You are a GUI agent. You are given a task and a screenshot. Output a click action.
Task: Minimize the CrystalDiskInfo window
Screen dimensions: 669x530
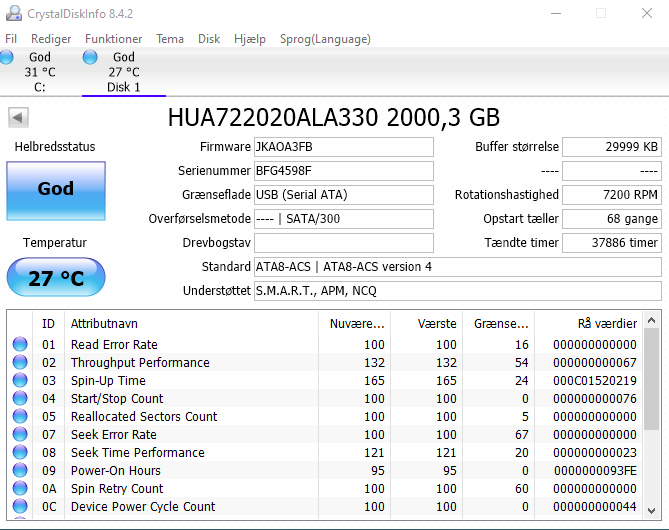pos(556,13)
